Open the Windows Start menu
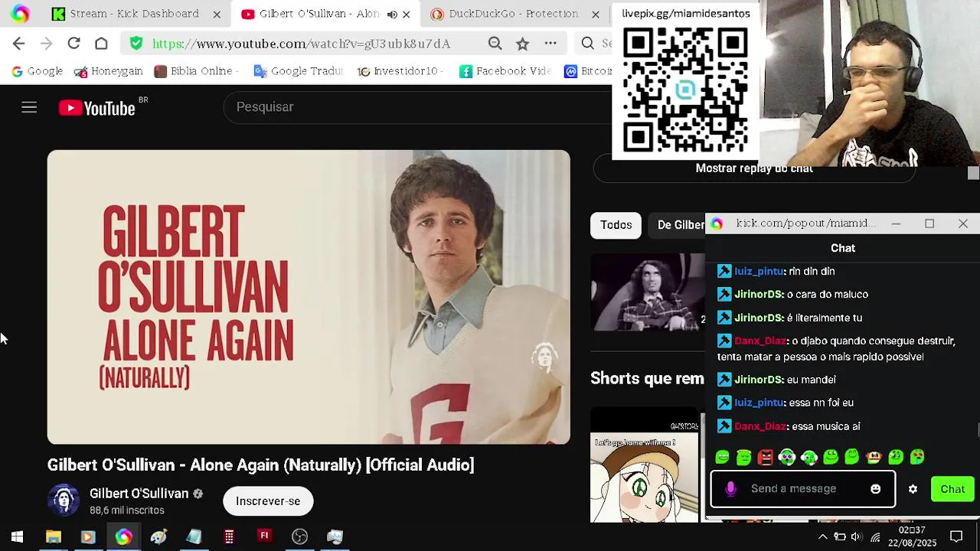Screen dimensions: 980x551 pyautogui.click(x=17, y=536)
